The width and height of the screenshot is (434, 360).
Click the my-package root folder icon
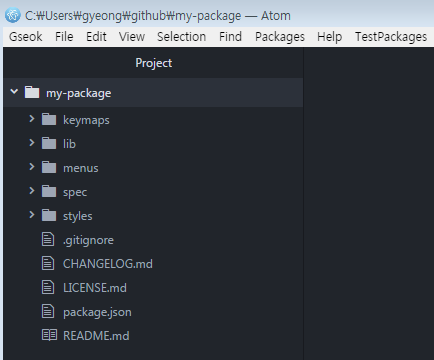[32, 92]
